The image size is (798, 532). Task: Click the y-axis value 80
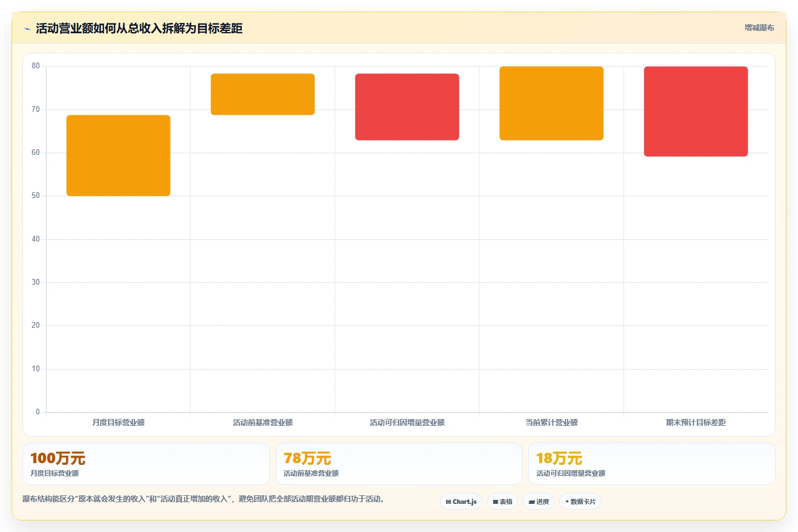pyautogui.click(x=36, y=66)
